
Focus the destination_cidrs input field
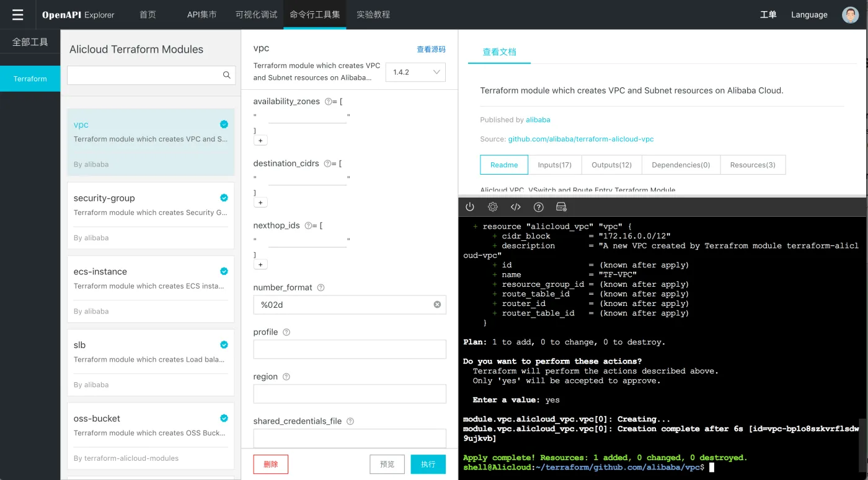point(308,178)
